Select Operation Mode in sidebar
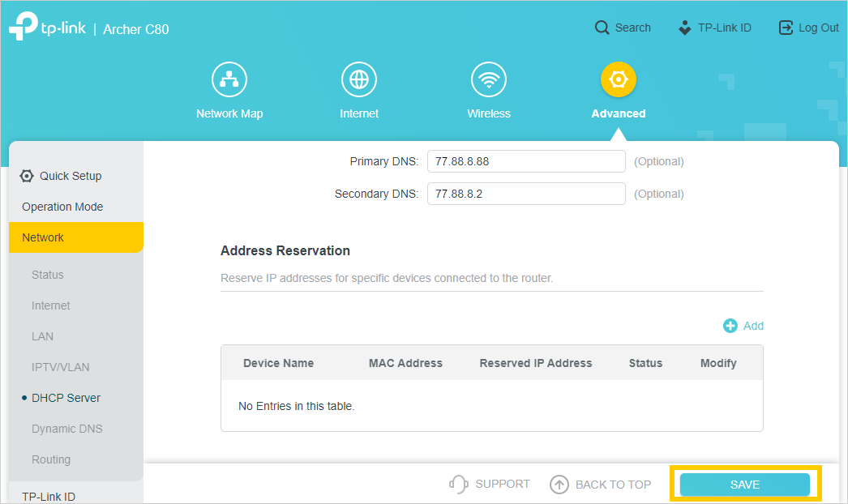This screenshot has height=504, width=848. click(x=62, y=207)
